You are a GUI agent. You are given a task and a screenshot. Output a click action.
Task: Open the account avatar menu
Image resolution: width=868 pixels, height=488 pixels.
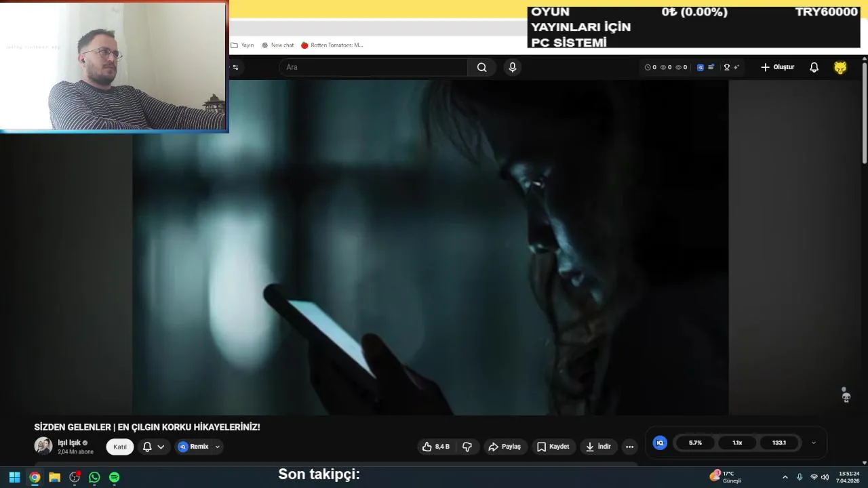click(840, 67)
